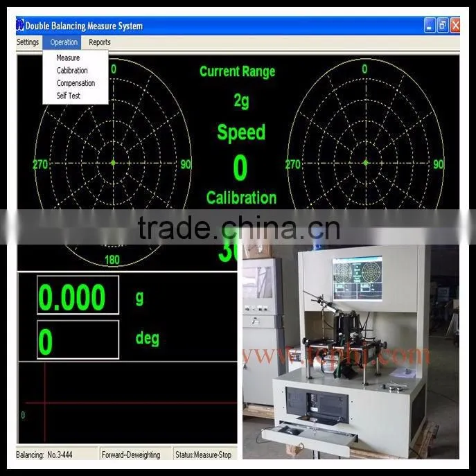Open the Settings menu
This screenshot has width=476, height=476.
click(28, 42)
